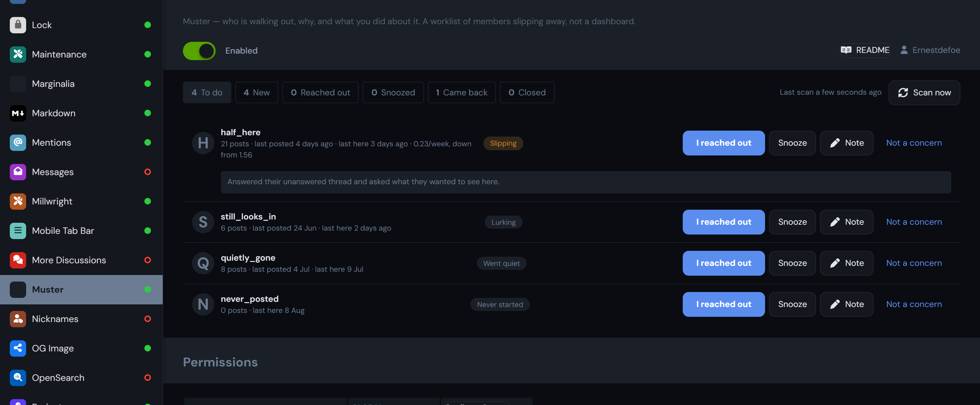Toggle the Nicknames status indicator dot
Viewport: 980px width, 405px height.
(x=148, y=319)
